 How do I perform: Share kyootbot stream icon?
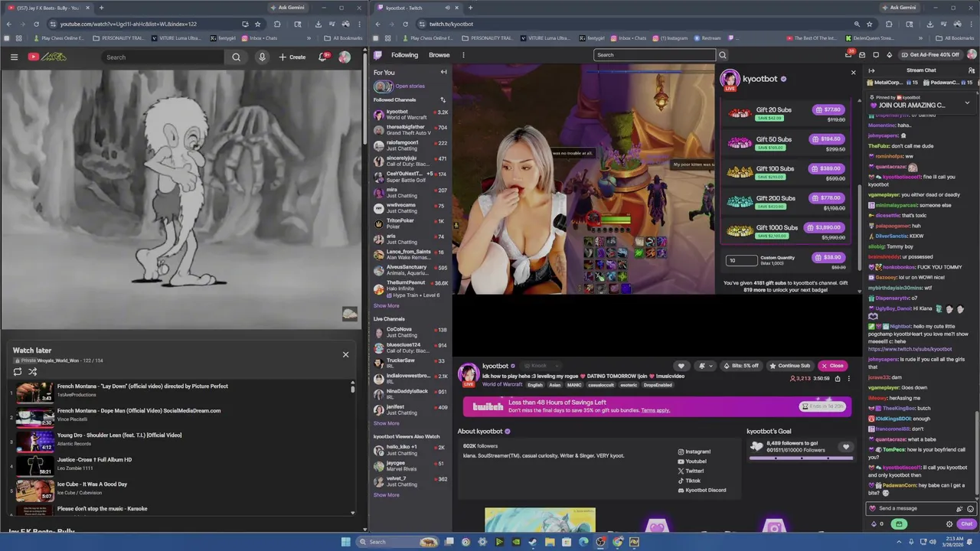pos(837,379)
